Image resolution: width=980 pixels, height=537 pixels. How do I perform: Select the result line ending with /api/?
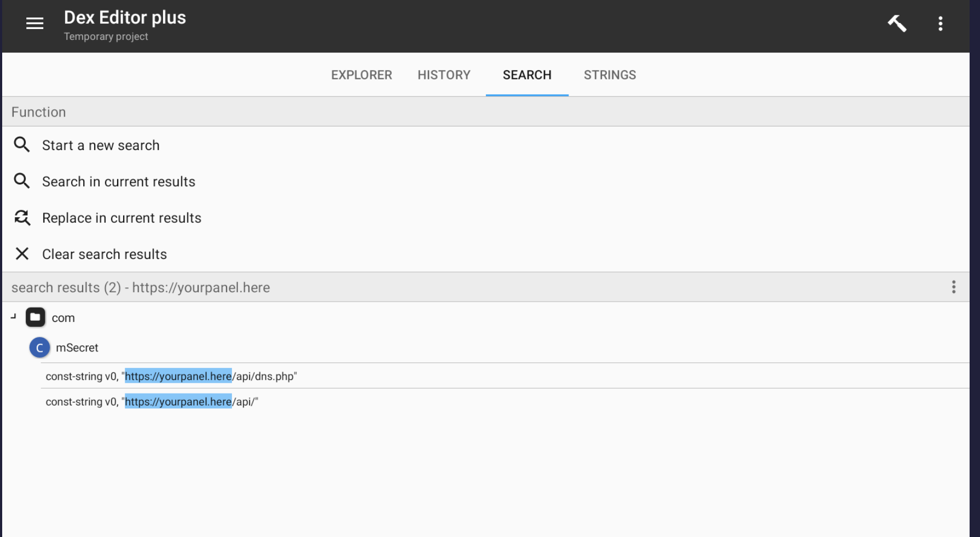tap(152, 402)
